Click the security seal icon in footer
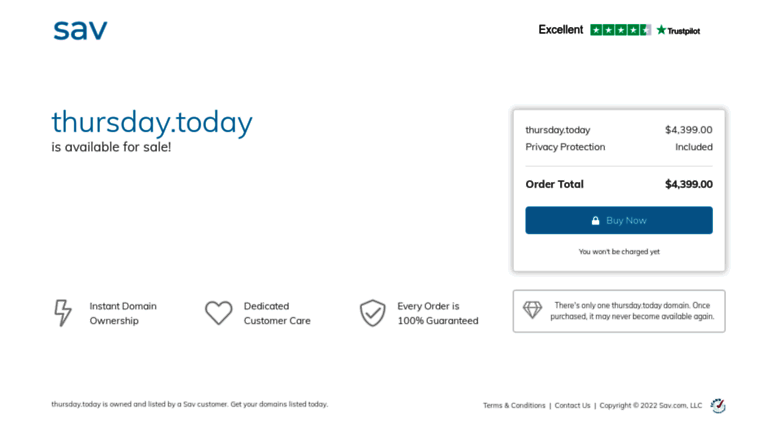This screenshot has height=423, width=777. tap(718, 406)
